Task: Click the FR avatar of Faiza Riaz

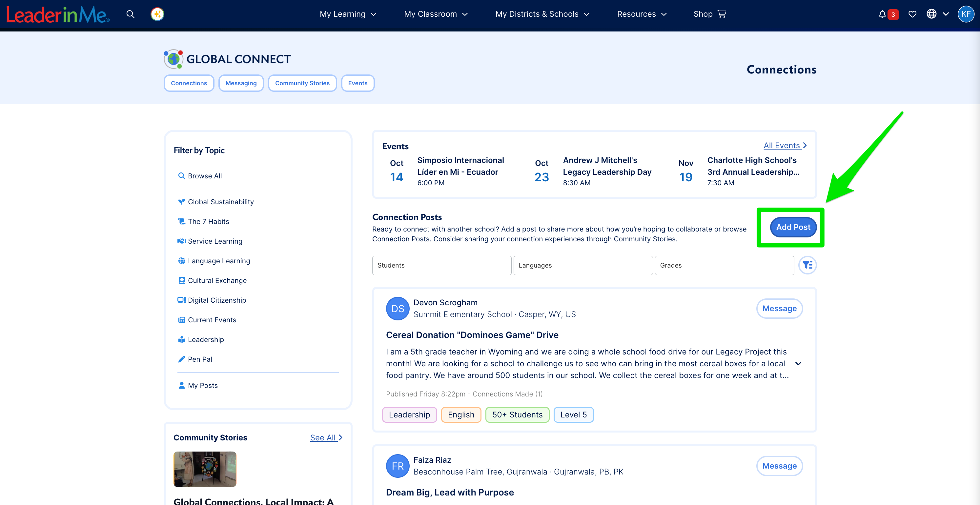Action: point(398,466)
